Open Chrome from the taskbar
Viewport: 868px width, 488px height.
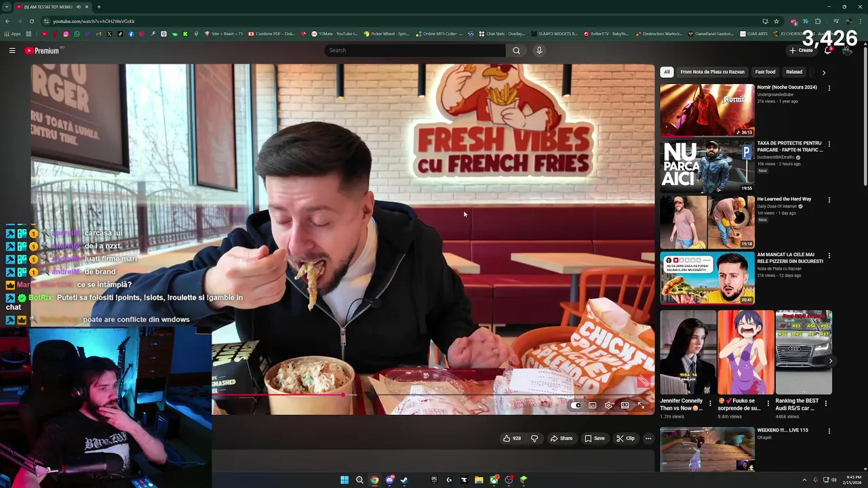374,480
